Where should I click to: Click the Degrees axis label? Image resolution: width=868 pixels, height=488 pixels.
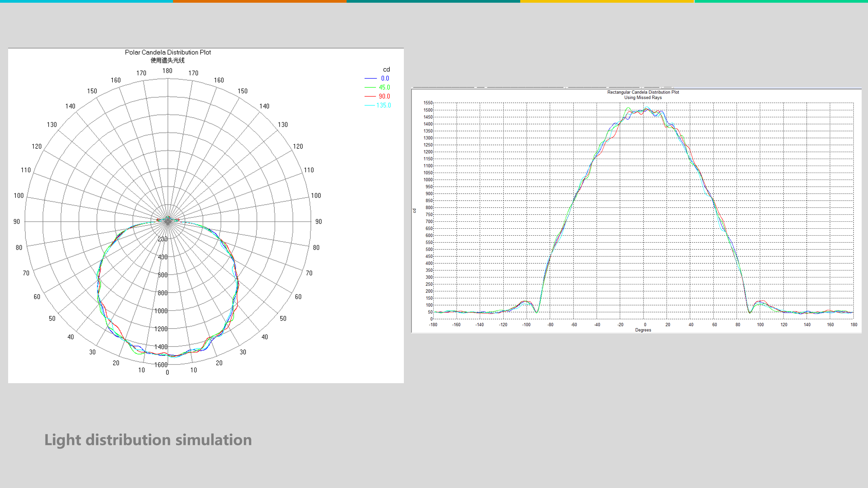coord(643,330)
